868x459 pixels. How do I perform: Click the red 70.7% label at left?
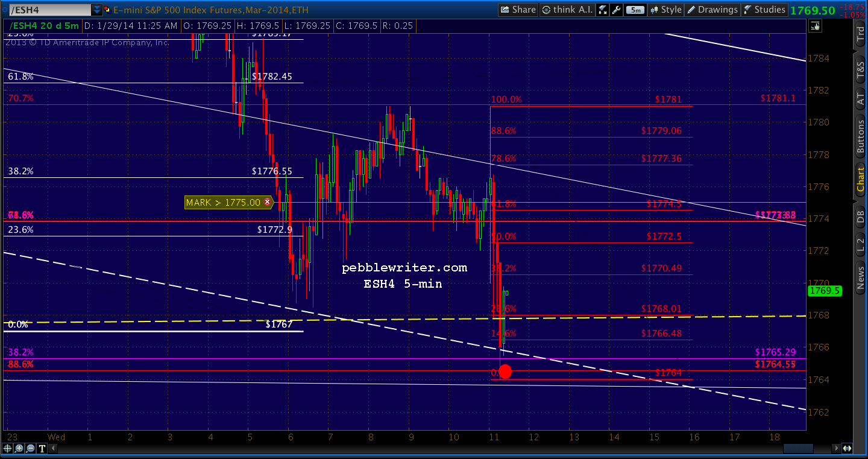(21, 98)
